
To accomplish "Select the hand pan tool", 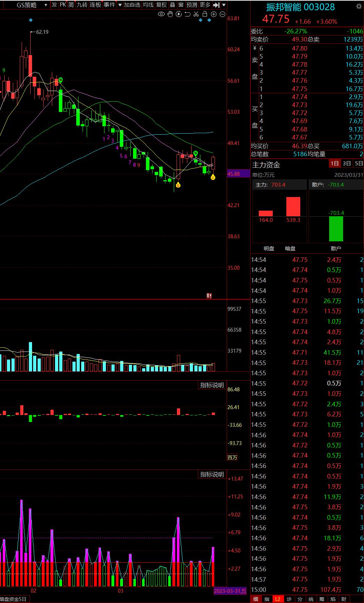I will click(x=170, y=14).
